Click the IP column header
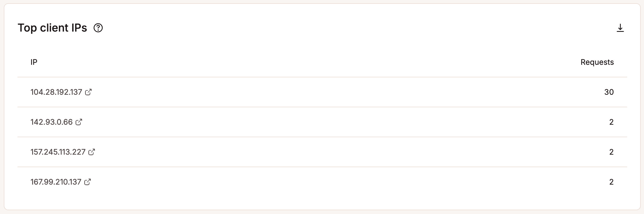The image size is (644, 214). [x=34, y=62]
